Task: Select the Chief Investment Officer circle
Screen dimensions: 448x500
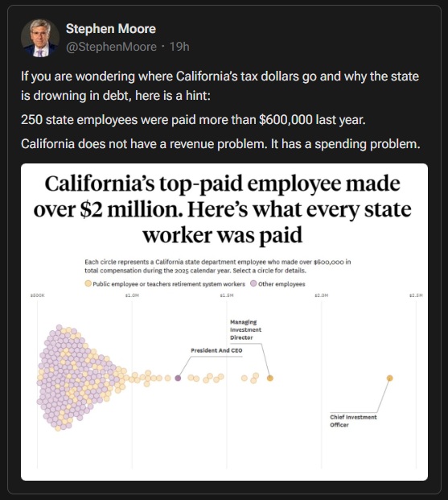Action: click(x=390, y=378)
